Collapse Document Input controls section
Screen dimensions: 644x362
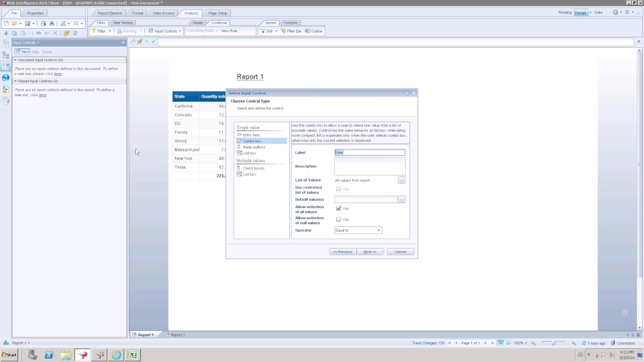coord(16,60)
